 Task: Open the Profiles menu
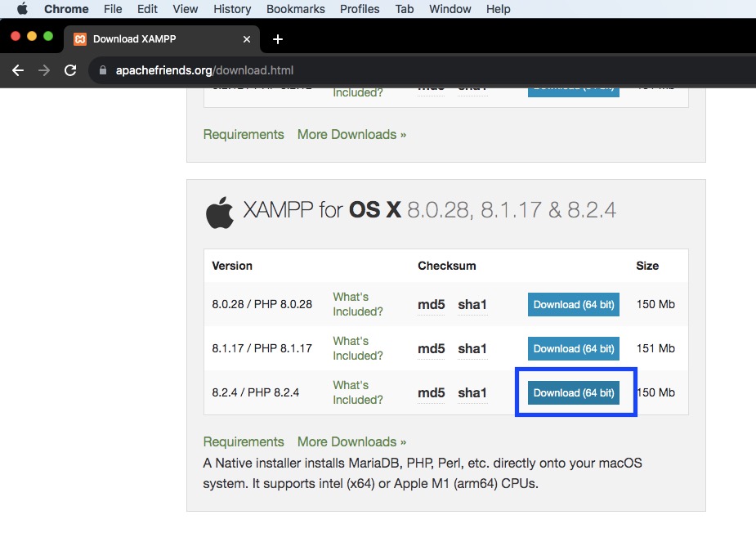pos(360,9)
